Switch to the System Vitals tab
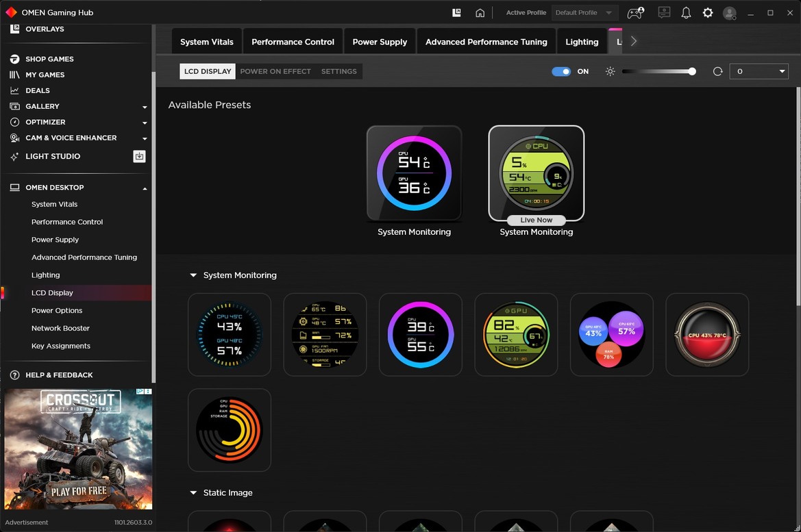 [207, 42]
